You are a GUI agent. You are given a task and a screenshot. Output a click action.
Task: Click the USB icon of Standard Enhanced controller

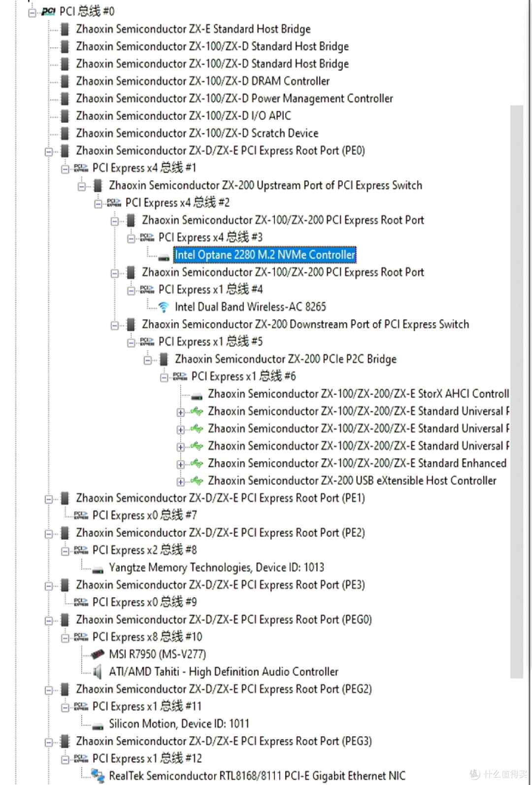click(x=197, y=463)
